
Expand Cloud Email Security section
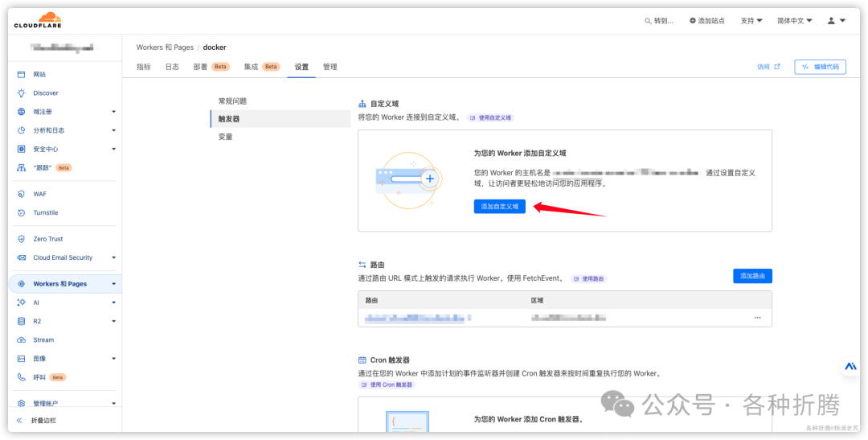click(113, 257)
